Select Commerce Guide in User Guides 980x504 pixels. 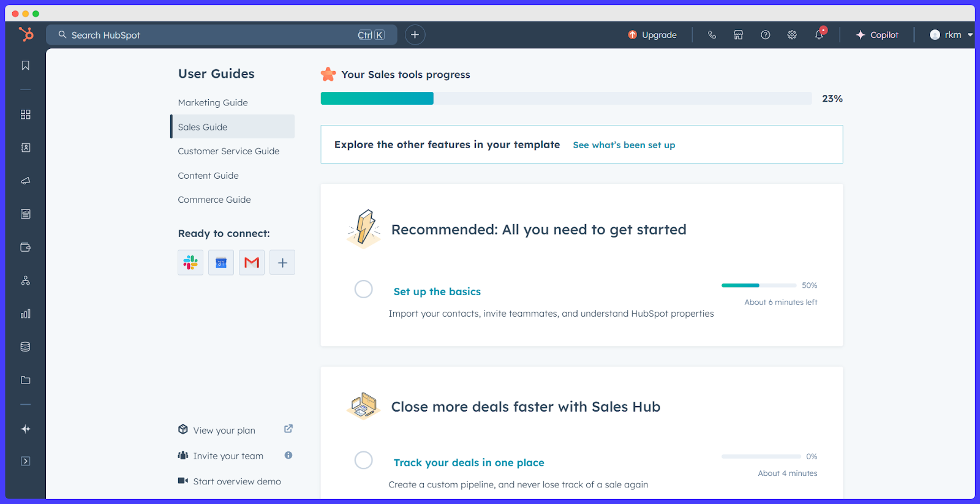(214, 200)
